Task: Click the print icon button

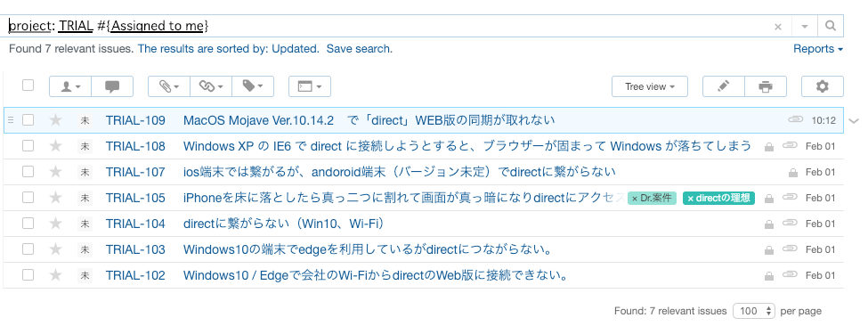Action: pos(767,86)
